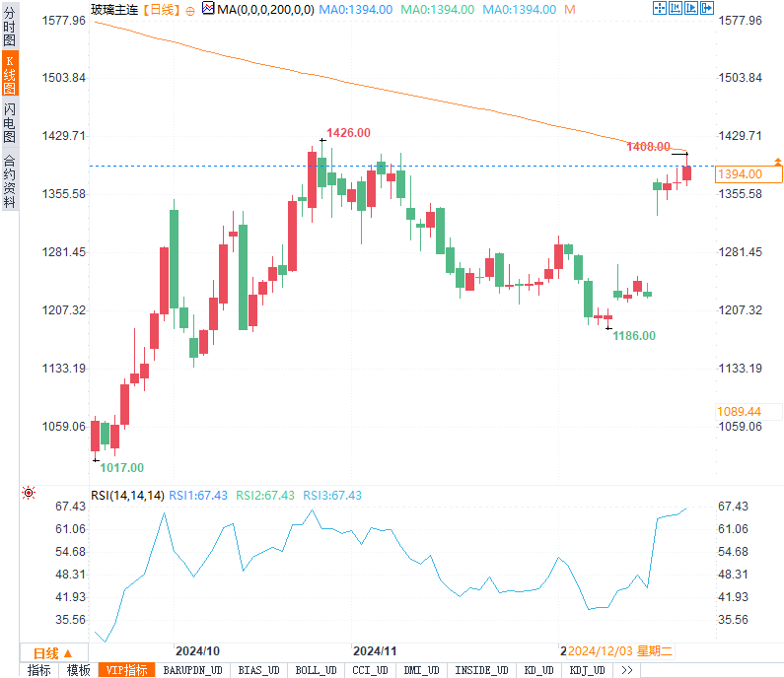
Task: Apply the CCI_UD indicator
Action: [x=370, y=670]
